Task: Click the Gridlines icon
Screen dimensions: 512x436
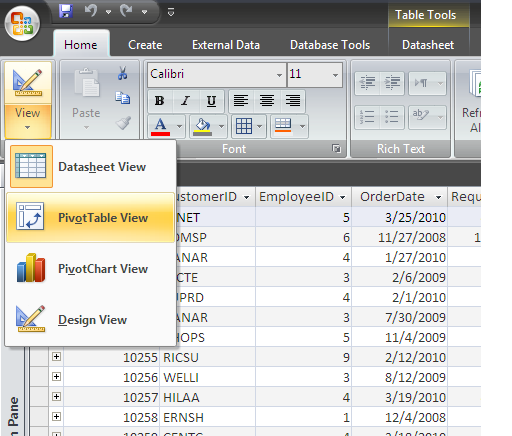Action: 244,126
